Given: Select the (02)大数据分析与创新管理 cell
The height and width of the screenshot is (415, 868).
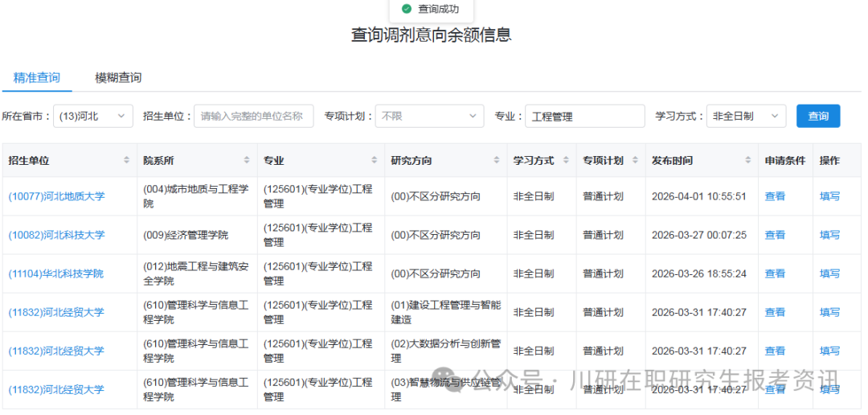Looking at the screenshot, I should pyautogui.click(x=445, y=351).
